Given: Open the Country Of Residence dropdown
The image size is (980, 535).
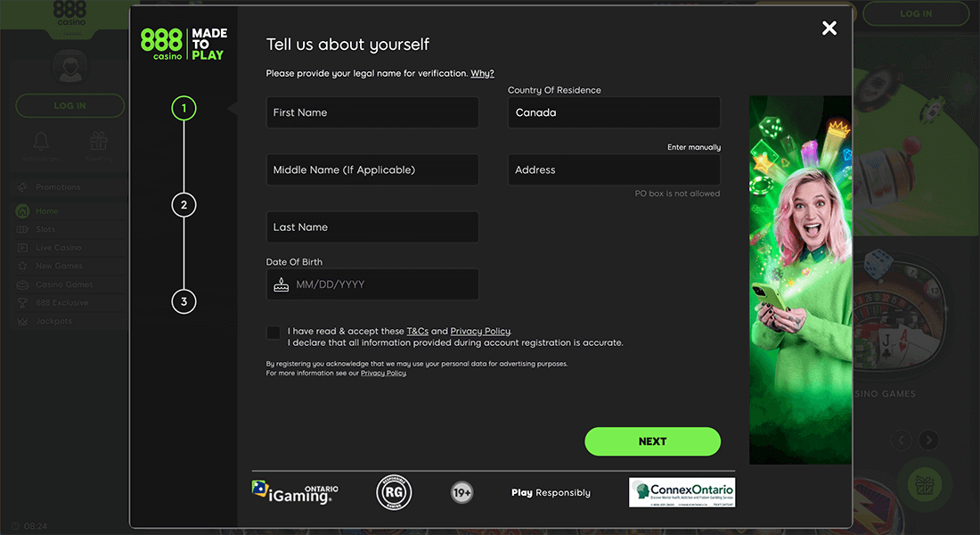Looking at the screenshot, I should coord(613,112).
